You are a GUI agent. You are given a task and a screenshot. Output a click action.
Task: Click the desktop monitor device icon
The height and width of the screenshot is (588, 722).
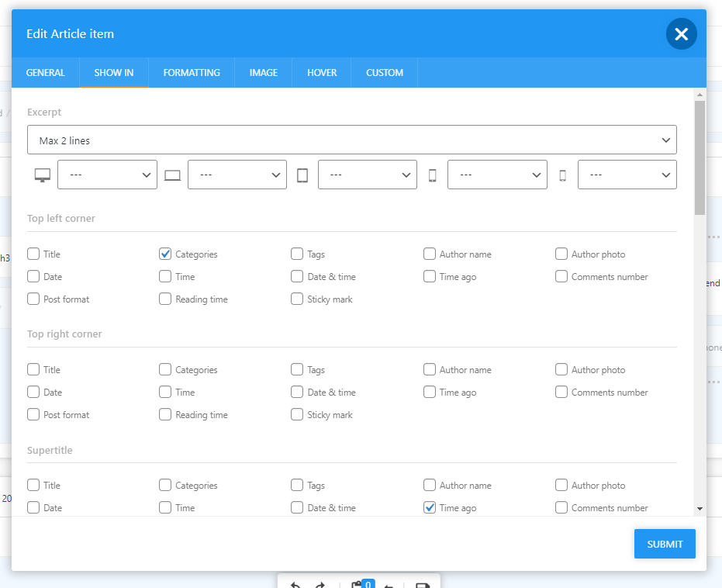tap(42, 175)
